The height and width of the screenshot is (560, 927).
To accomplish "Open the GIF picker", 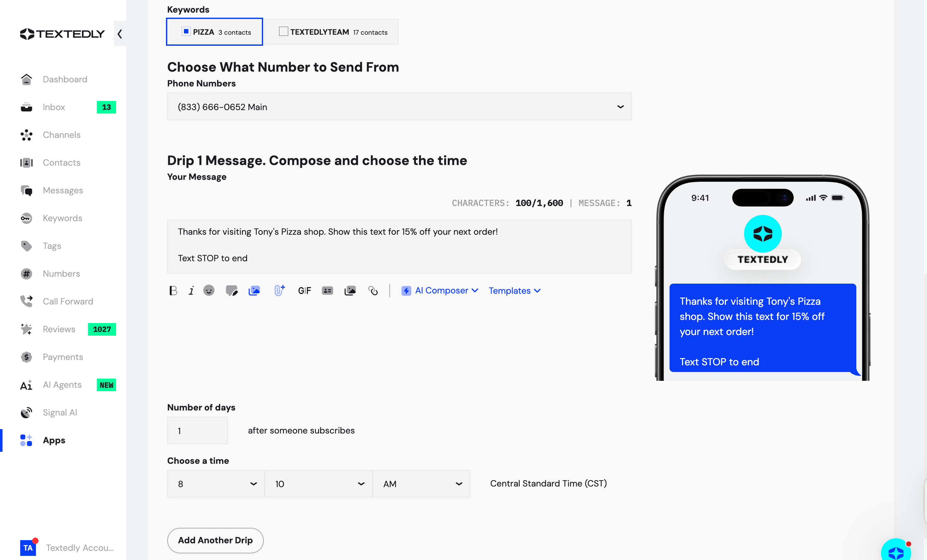I will tap(304, 290).
